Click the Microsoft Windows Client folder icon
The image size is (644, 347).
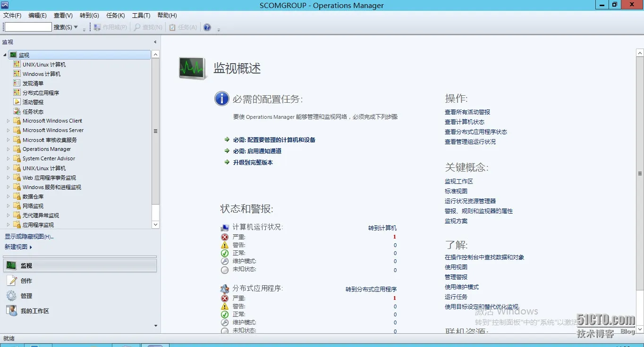pos(17,121)
